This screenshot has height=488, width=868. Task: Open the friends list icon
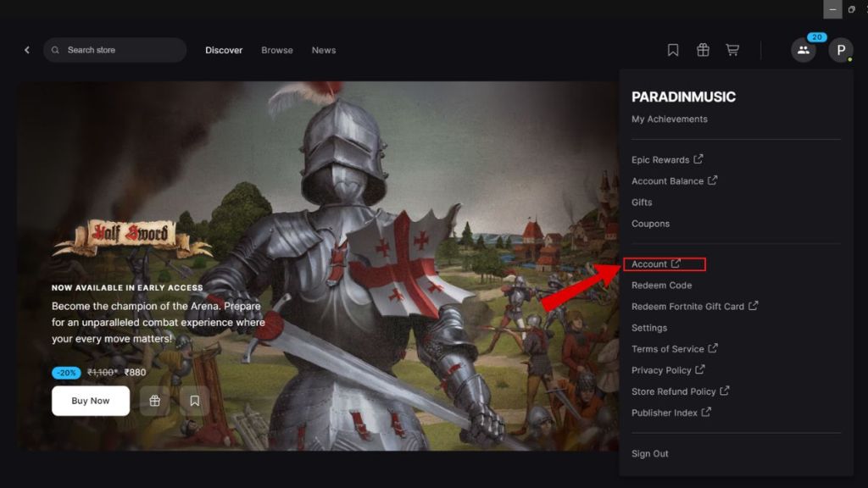(803, 50)
